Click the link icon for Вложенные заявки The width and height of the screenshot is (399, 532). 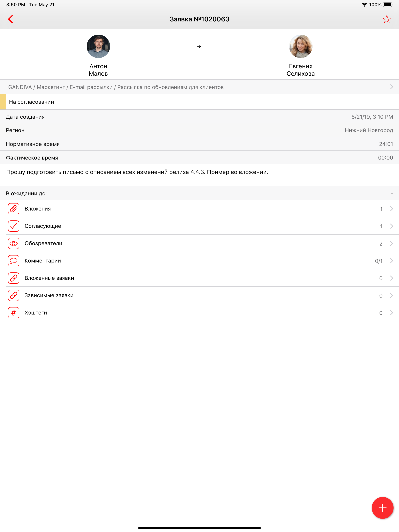click(x=14, y=278)
